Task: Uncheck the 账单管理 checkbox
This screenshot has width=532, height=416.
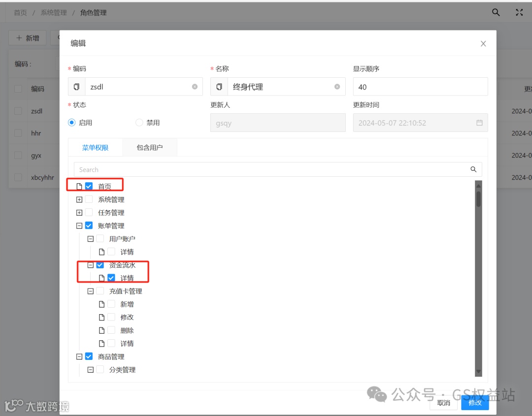Action: (89, 225)
